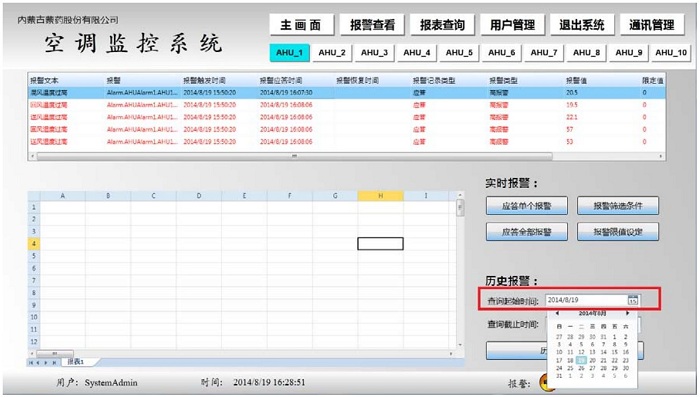Select day 26 in the calendar
The width and height of the screenshot is (700, 397).
pos(581,368)
